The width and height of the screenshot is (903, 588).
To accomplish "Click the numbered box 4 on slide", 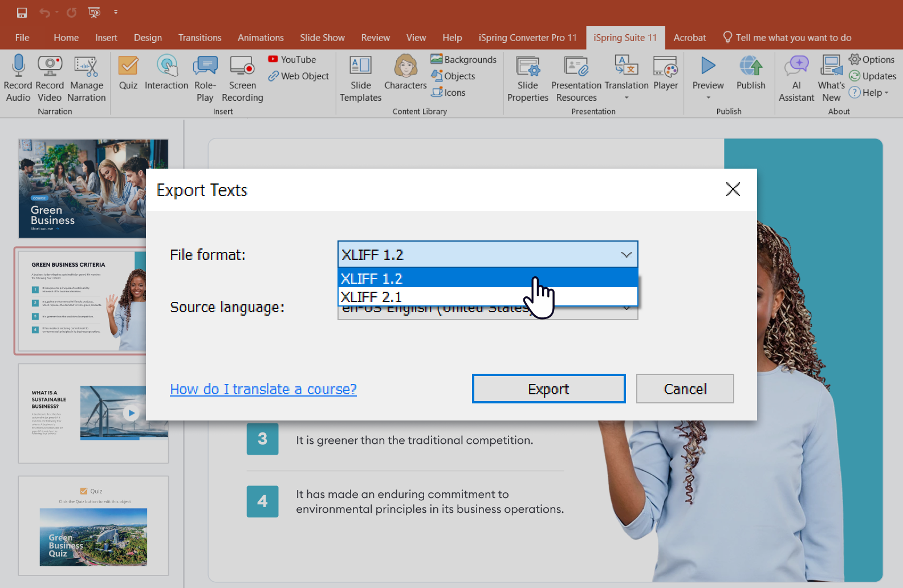I will (x=262, y=501).
